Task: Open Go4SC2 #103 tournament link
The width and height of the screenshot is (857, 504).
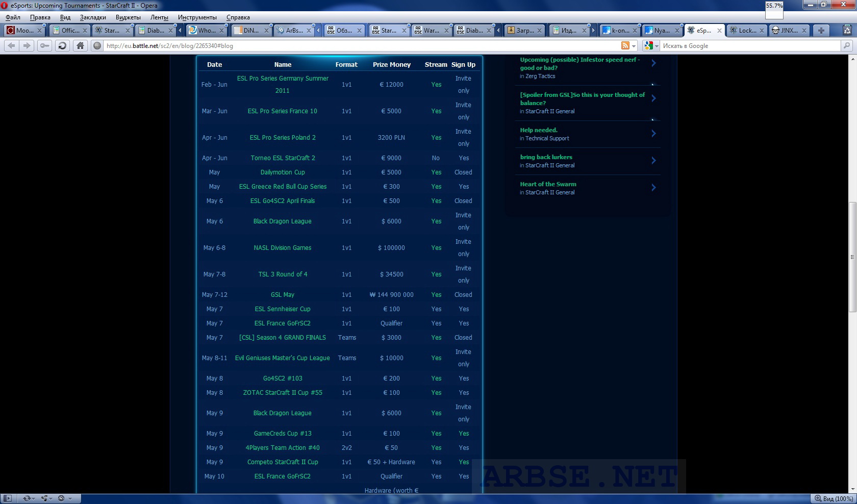Action: (283, 379)
